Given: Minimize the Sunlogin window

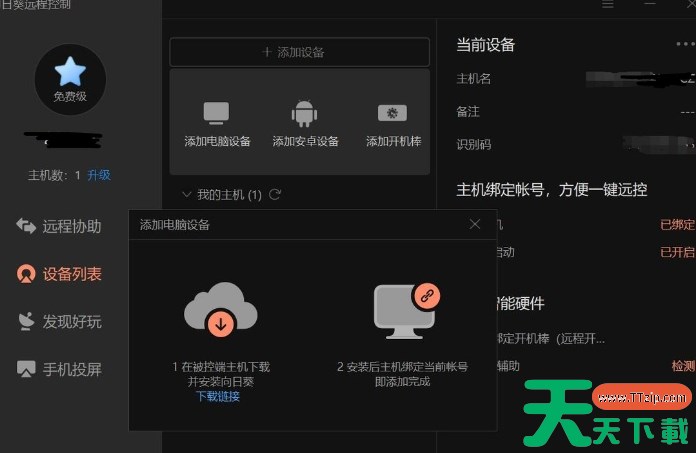Looking at the screenshot, I should (650, 4).
